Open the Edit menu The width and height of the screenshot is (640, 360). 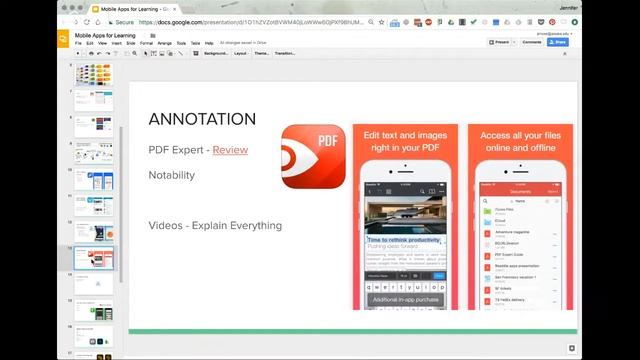coord(90,43)
